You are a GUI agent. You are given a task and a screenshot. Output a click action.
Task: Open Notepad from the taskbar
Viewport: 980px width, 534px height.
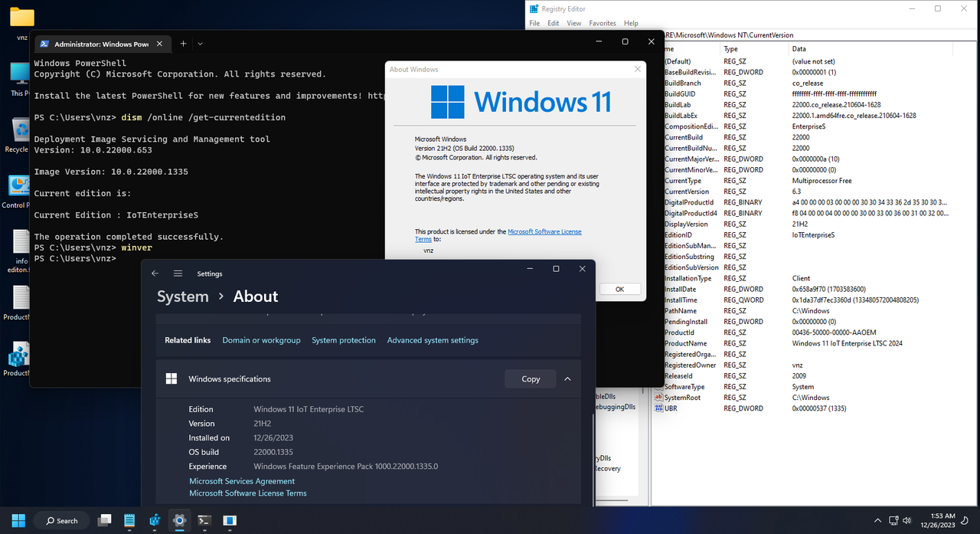pos(129,520)
